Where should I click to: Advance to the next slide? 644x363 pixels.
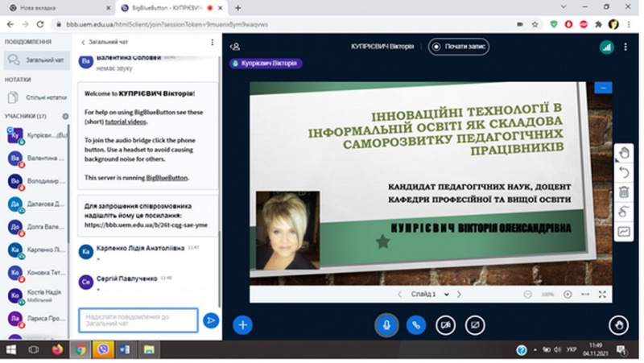point(459,294)
